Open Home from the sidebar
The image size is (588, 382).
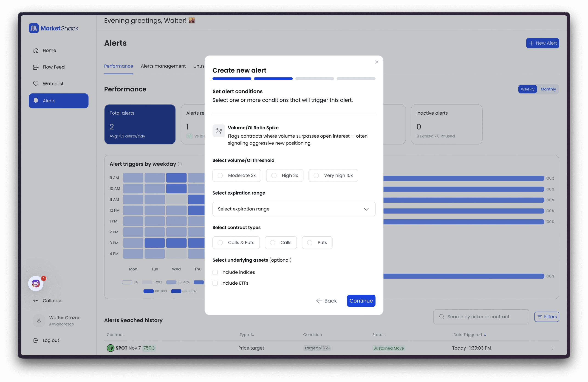(49, 50)
